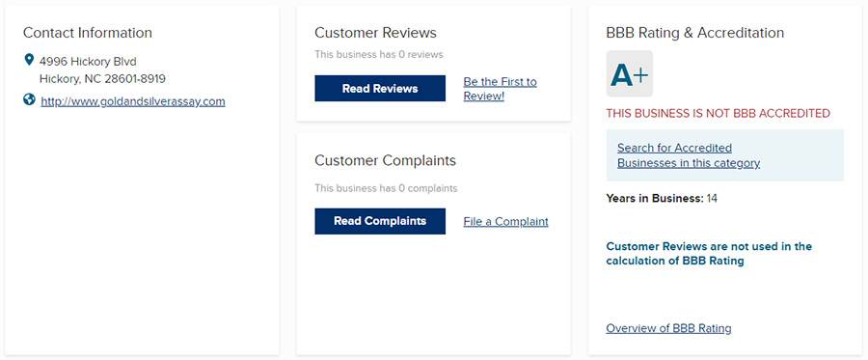
Task: Click the 'This business has 0 complaints' text
Action: (x=386, y=188)
